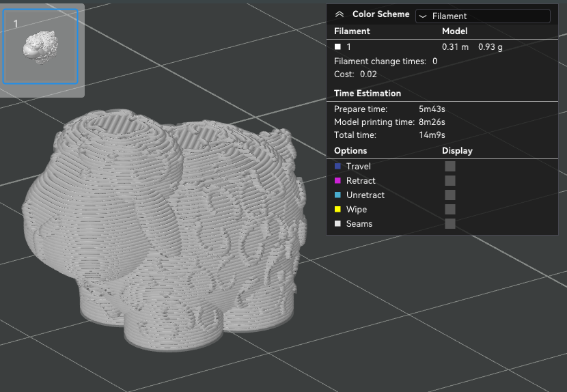Enable Travel display checkbox
The image size is (567, 392).
[450, 167]
